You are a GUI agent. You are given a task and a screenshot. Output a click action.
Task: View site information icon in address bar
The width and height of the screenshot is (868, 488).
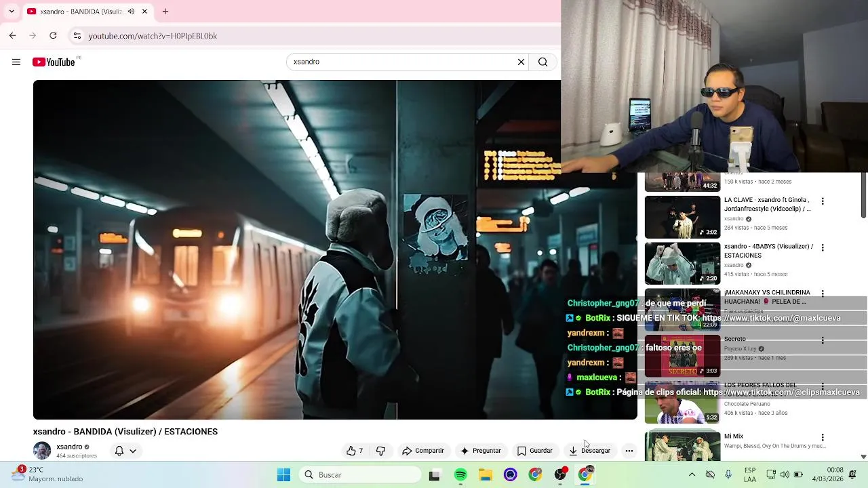77,36
